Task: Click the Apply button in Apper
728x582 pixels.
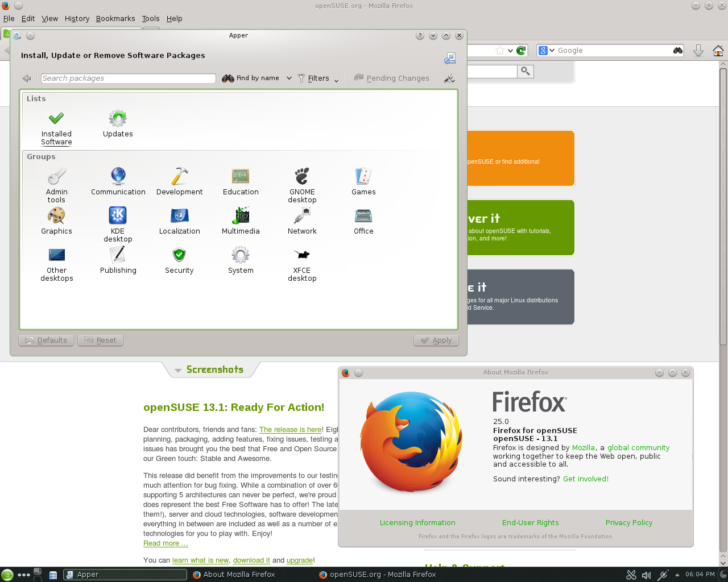Action: point(436,340)
